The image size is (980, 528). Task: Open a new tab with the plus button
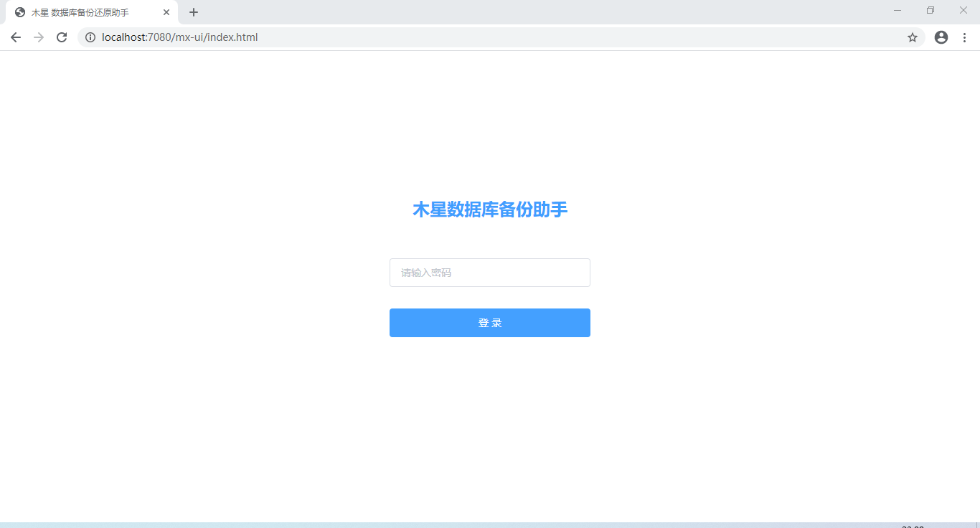(x=194, y=12)
